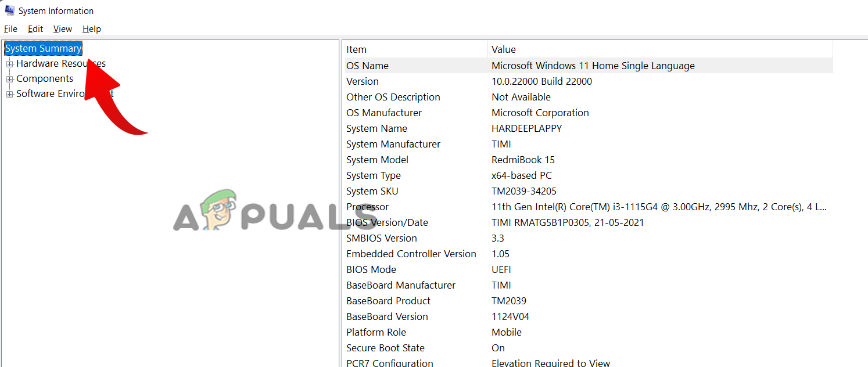
Task: Expand the Hardware Resources node
Action: [x=9, y=64]
